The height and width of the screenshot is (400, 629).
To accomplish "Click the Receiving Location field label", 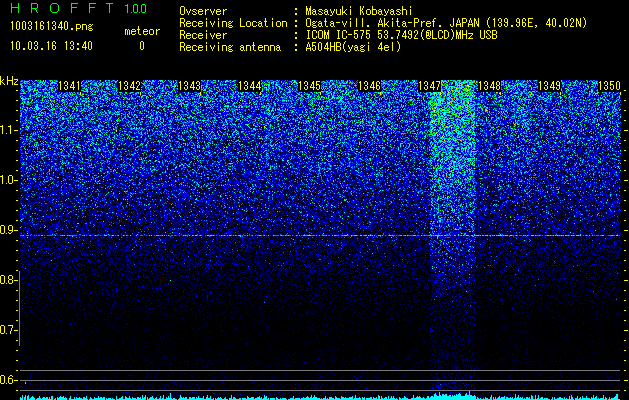I will (x=233, y=23).
